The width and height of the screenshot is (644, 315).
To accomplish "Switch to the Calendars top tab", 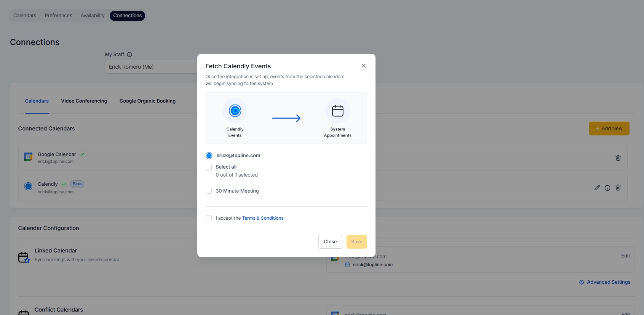I will [25, 16].
